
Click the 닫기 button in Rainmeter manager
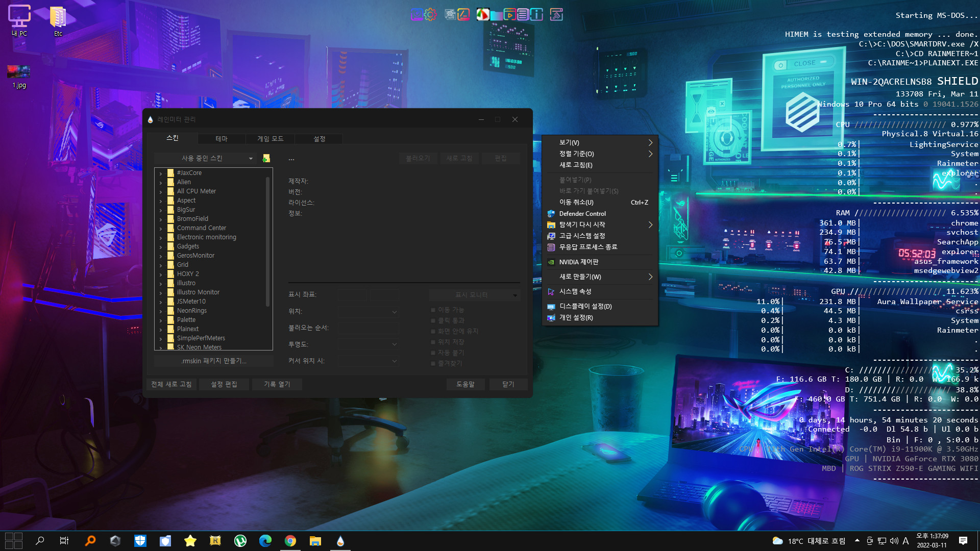[x=508, y=384]
